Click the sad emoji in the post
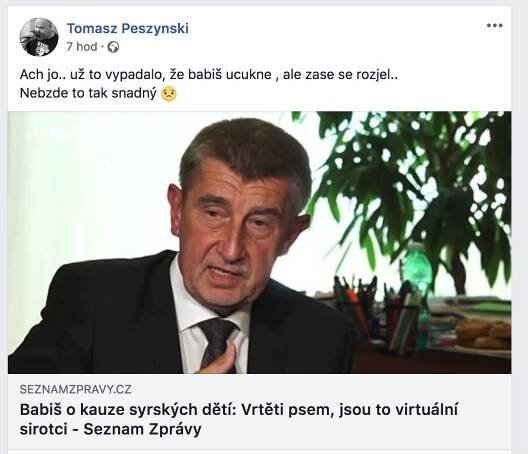The image size is (528, 454). click(x=169, y=94)
